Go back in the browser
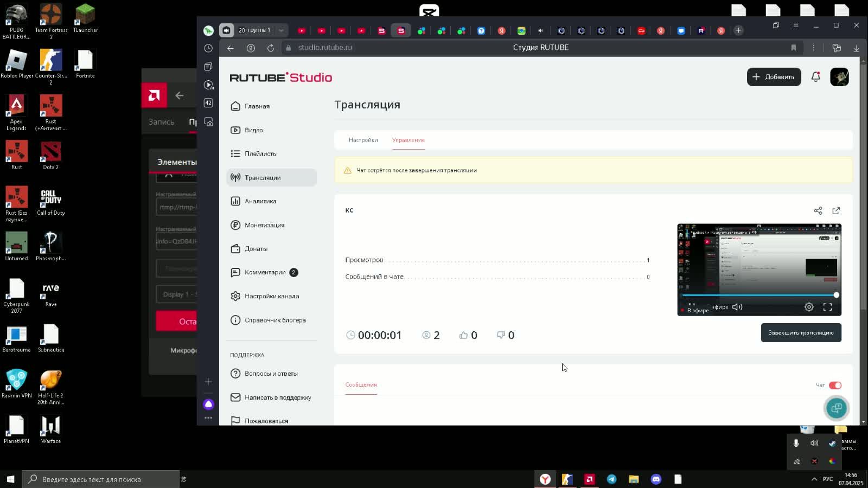 (231, 48)
